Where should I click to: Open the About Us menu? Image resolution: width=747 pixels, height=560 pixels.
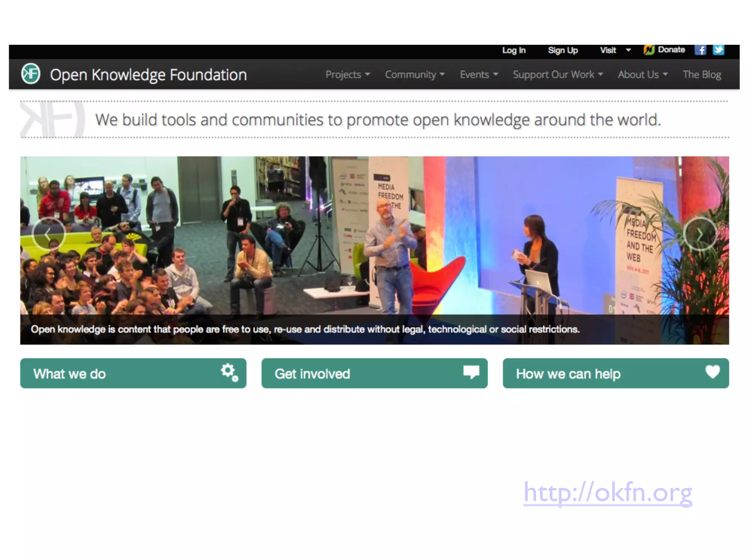(642, 74)
